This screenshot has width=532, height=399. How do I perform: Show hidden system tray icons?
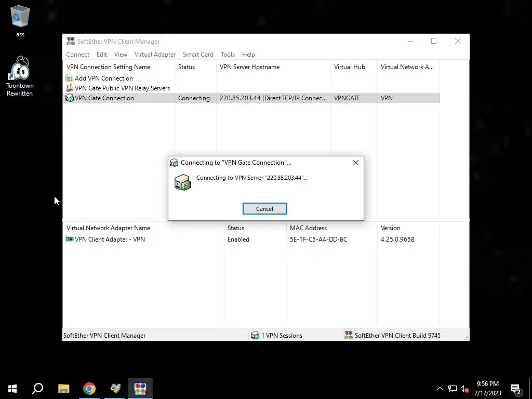coord(440,389)
